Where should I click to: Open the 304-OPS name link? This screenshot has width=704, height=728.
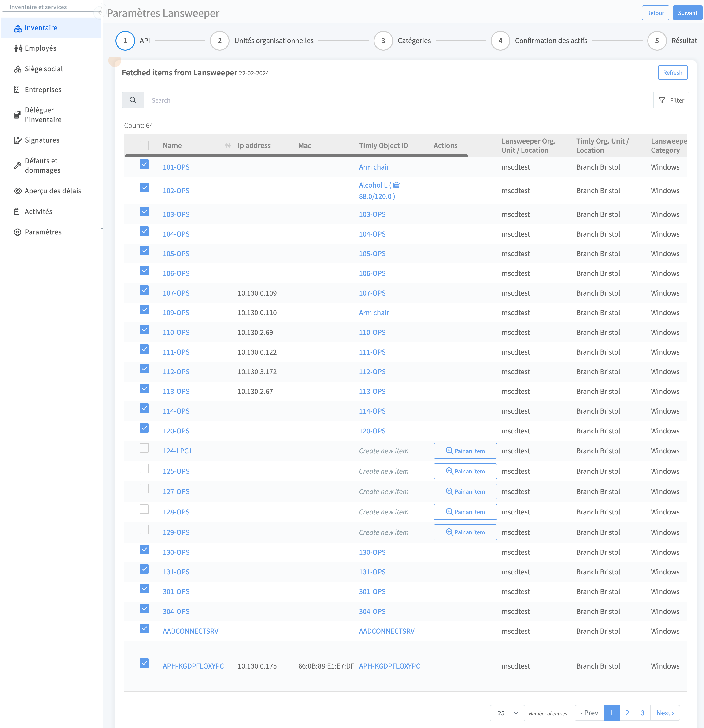pyautogui.click(x=176, y=611)
